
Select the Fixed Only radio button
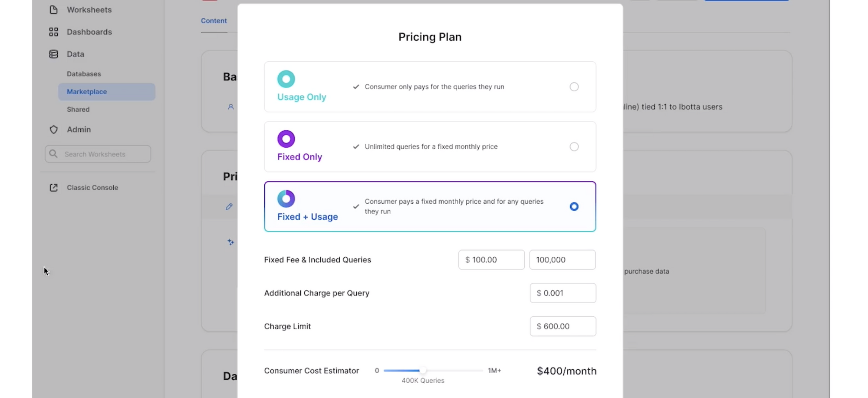(574, 147)
